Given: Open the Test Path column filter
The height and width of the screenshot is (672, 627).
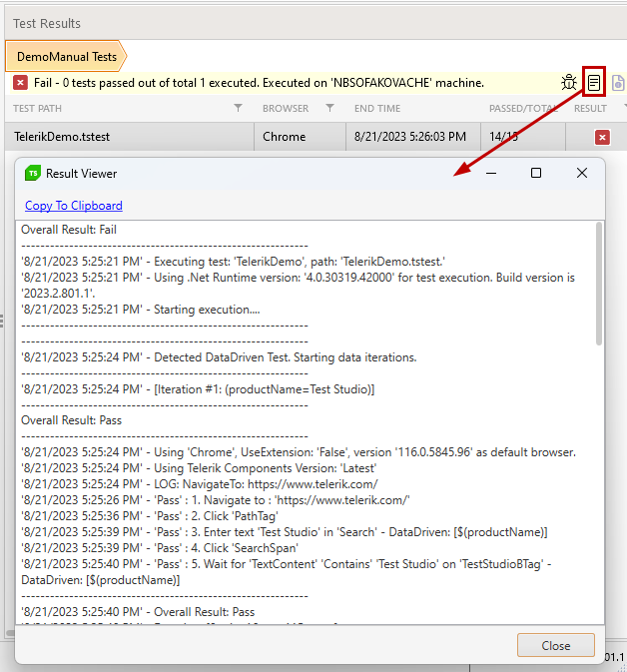Looking at the screenshot, I should [238, 108].
